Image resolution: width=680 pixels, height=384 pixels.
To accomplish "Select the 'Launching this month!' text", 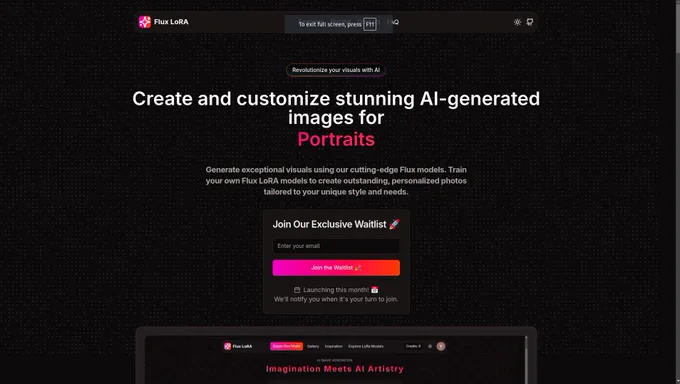I will click(x=336, y=290).
